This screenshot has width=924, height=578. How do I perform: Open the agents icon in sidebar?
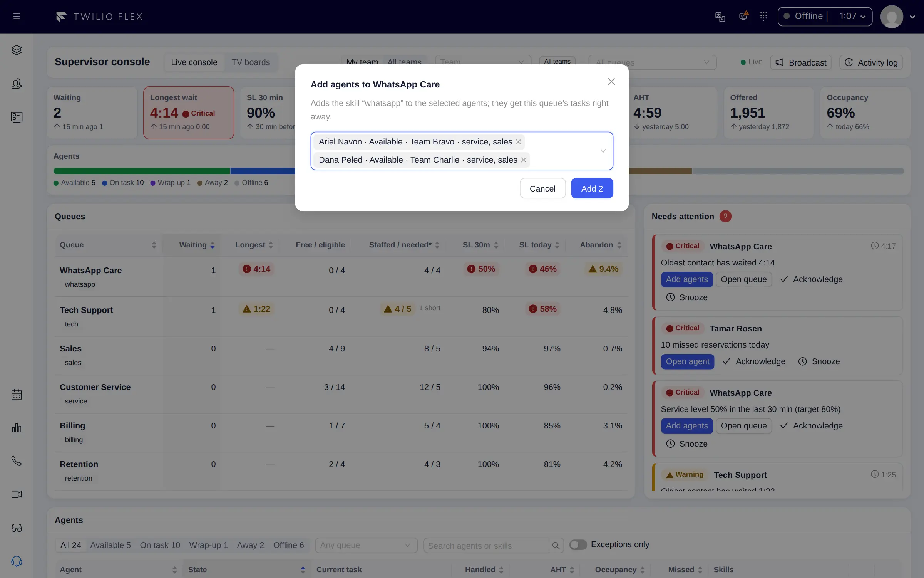(17, 84)
